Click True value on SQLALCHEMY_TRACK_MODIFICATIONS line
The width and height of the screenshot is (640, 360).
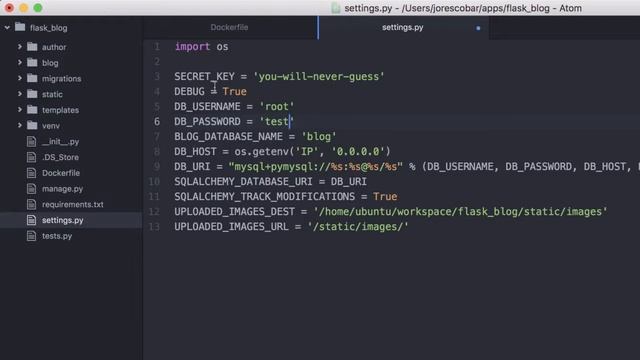coord(385,197)
